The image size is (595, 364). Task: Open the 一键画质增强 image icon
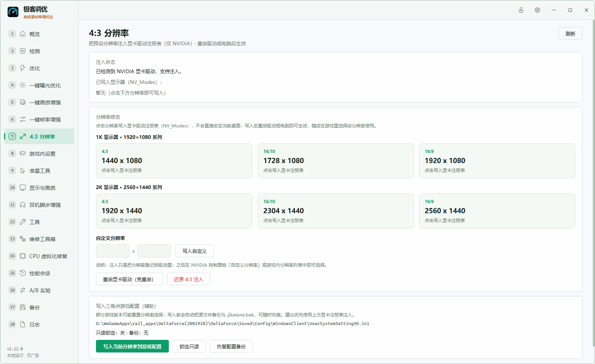[x=23, y=102]
